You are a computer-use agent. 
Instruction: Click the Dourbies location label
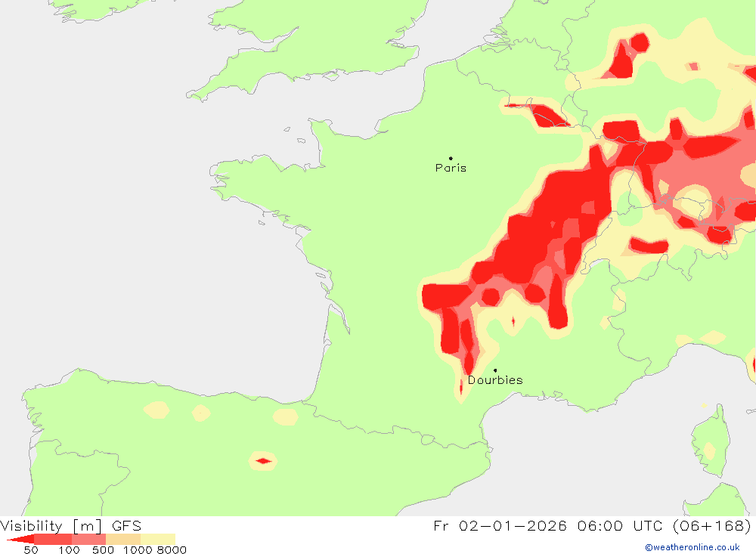495,380
